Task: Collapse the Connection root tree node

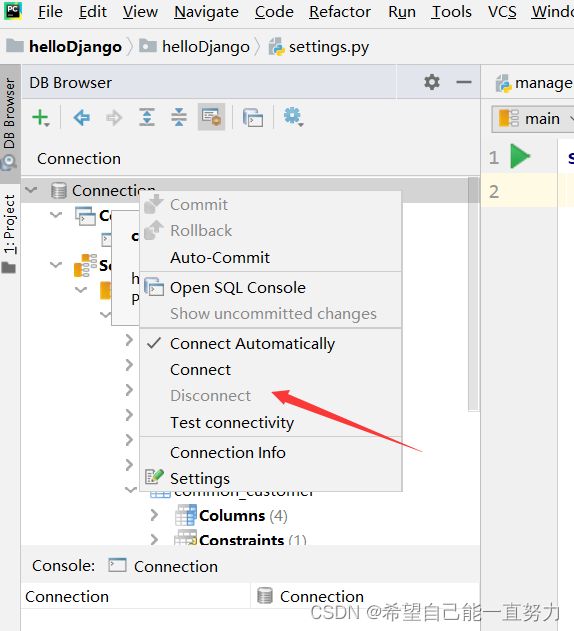Action: click(x=31, y=190)
